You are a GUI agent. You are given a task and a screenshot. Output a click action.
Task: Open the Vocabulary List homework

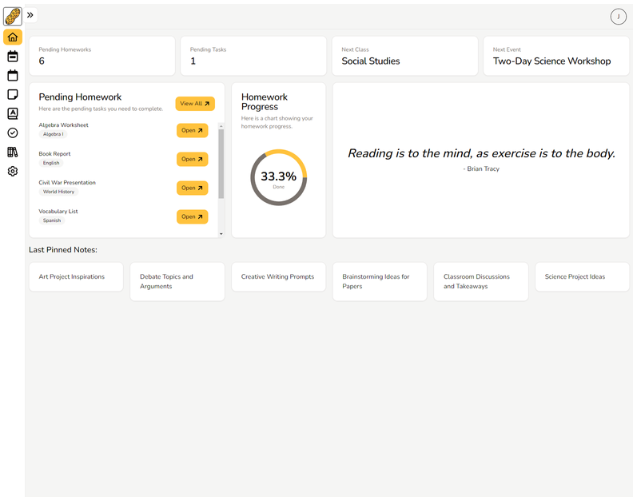point(192,217)
